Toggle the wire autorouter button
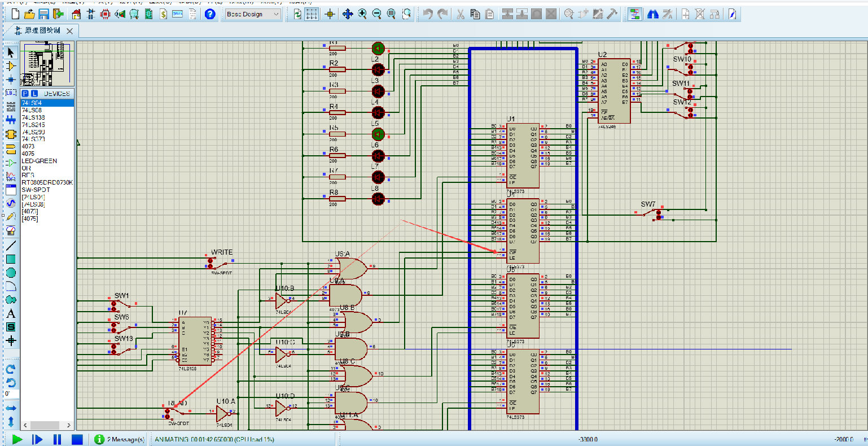 point(634,14)
